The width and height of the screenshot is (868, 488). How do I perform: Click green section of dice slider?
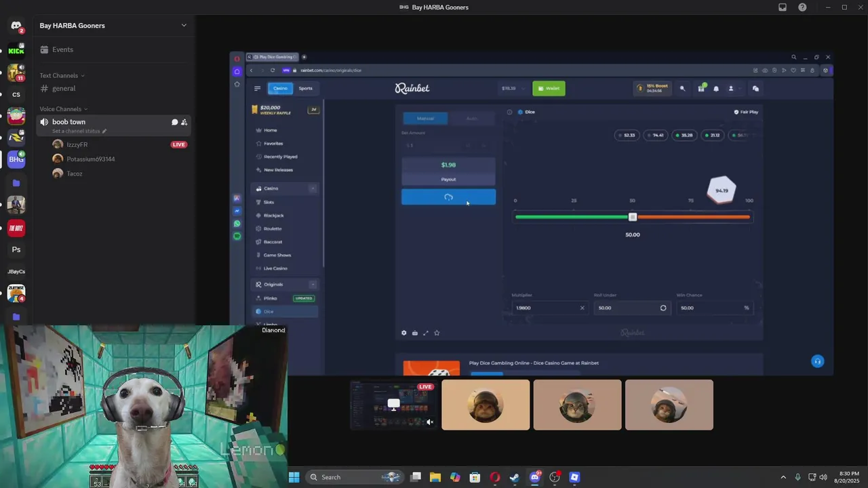tap(573, 217)
